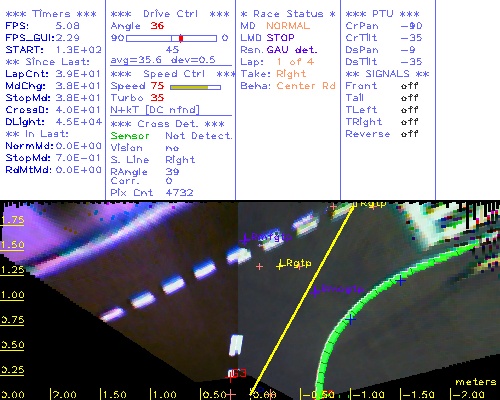
Task: Click the NORMAL mode label
Action: click(x=288, y=26)
